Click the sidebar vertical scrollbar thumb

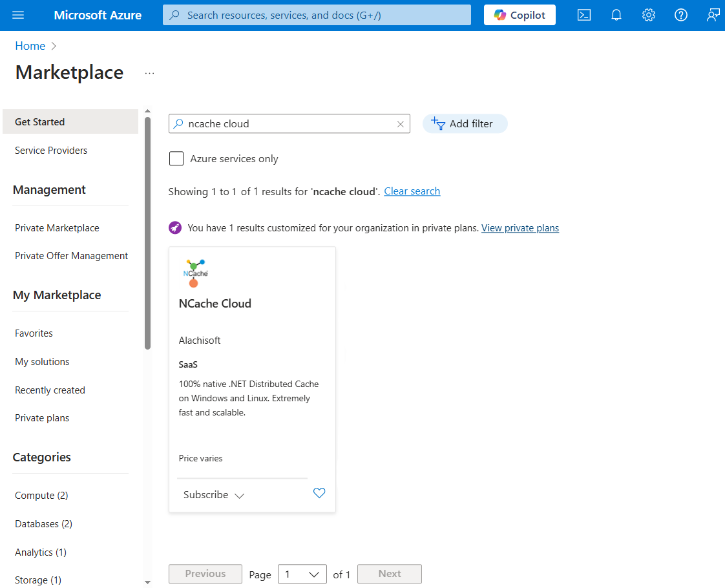coord(147,233)
